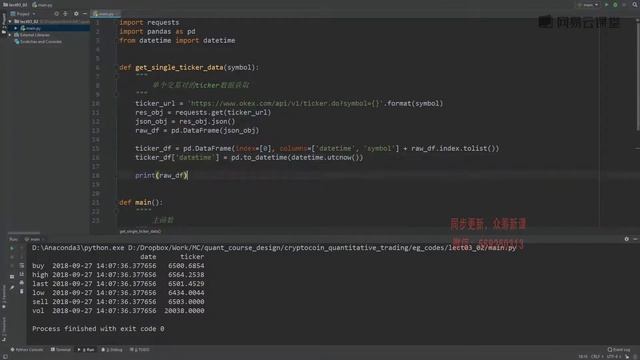
Task: Open the Python Console tool window tab
Action: point(27,350)
